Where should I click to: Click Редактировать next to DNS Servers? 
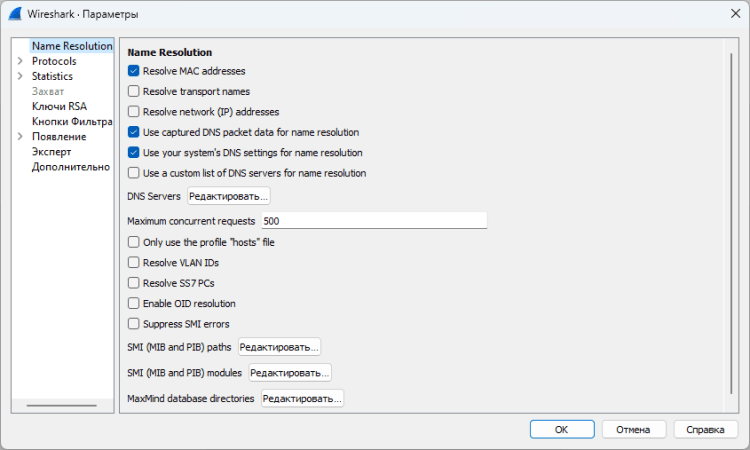coord(228,196)
